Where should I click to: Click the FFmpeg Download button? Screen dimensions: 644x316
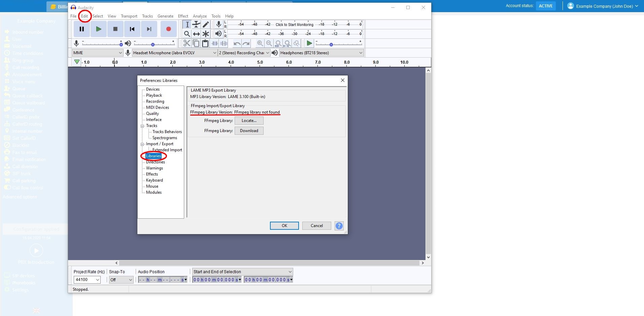pyautogui.click(x=249, y=131)
